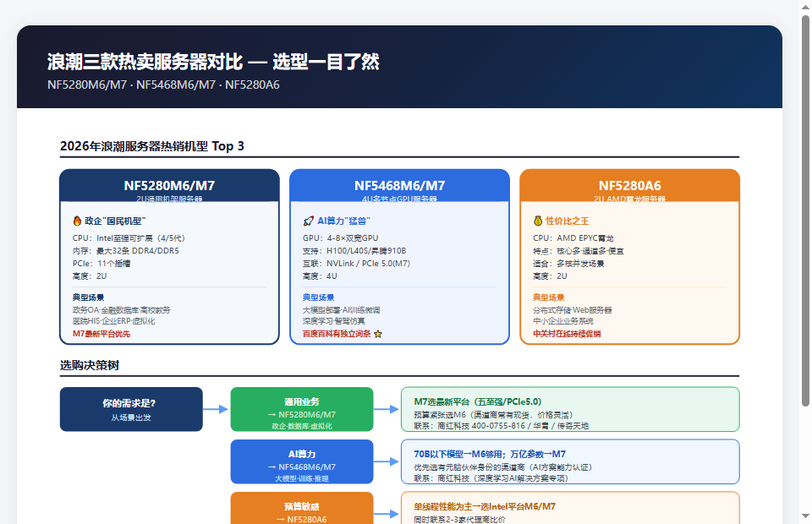
Task: Click the heading 2026年浪潮服务器热销机型 Top 3
Action: (151, 146)
